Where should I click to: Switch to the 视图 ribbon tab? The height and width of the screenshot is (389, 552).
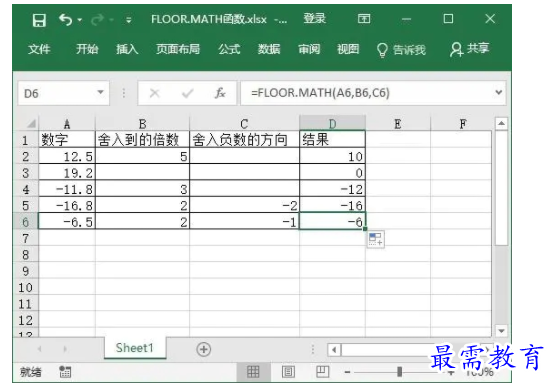[x=348, y=49]
